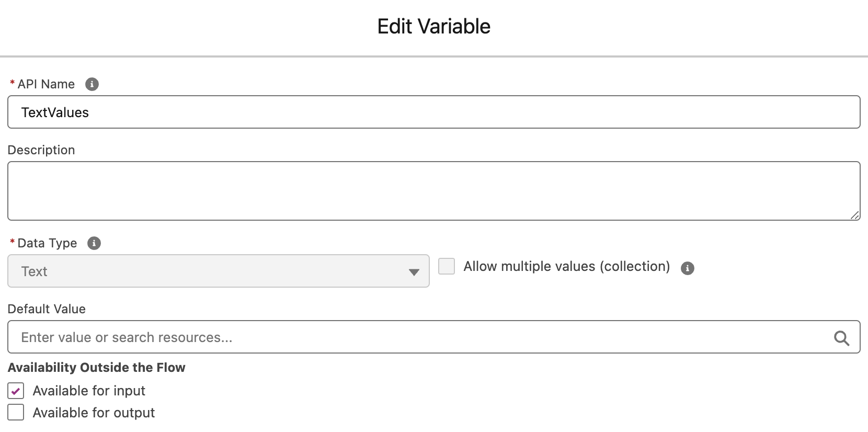Screen dimensions: 868x432
Task: Open help info for Data Type field
Action: point(94,243)
